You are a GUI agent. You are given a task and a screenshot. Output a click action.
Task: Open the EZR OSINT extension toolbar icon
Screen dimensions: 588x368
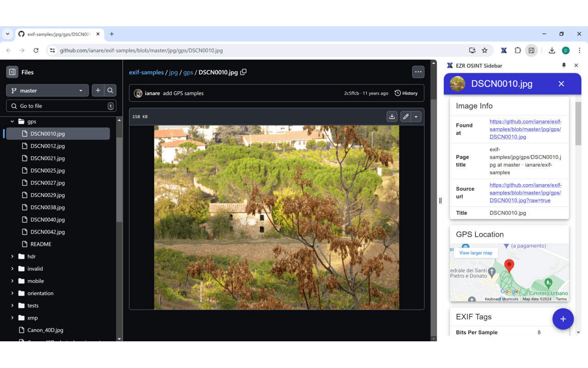(503, 51)
